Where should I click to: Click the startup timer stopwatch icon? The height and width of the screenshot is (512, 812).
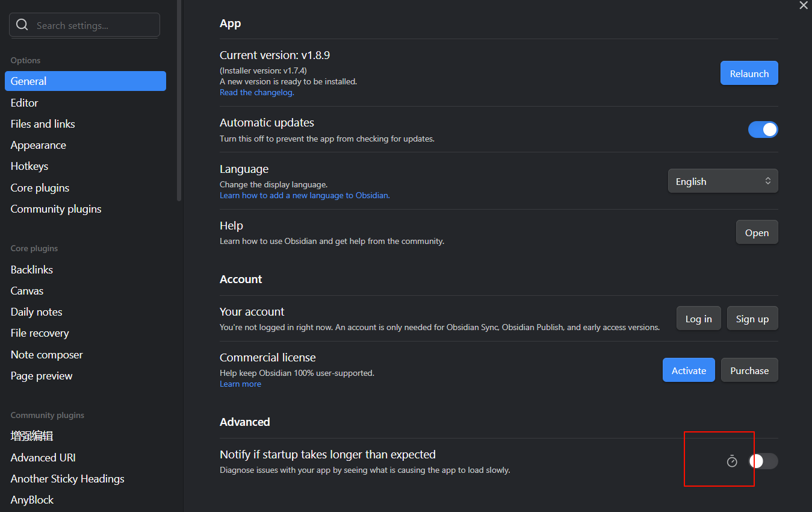point(732,461)
